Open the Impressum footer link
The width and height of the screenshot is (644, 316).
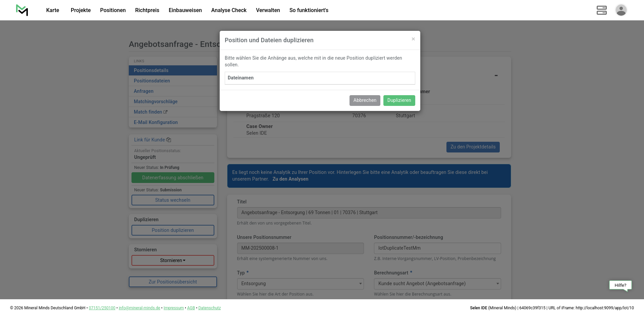(x=173, y=308)
